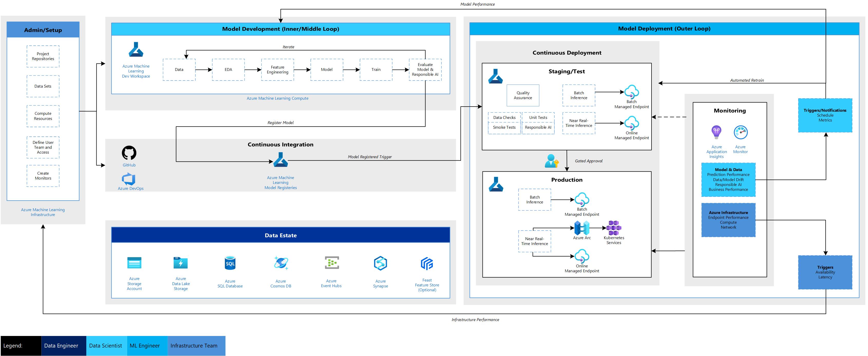Screen dimensions: 868x356
Task: Click the Feast Feature Store icon
Action: (x=427, y=264)
